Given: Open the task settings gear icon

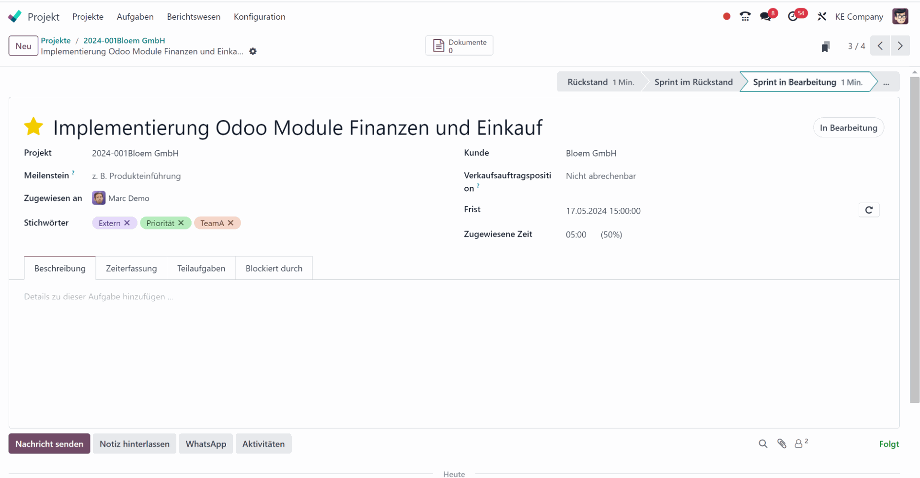Looking at the screenshot, I should point(253,52).
